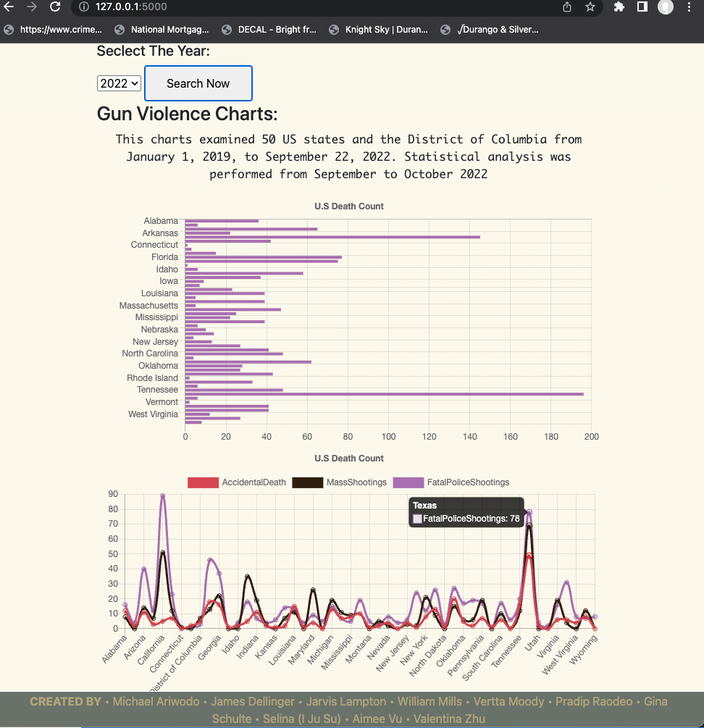Open the year selection dropdown showing 2022
This screenshot has width=704, height=728.
click(x=119, y=83)
